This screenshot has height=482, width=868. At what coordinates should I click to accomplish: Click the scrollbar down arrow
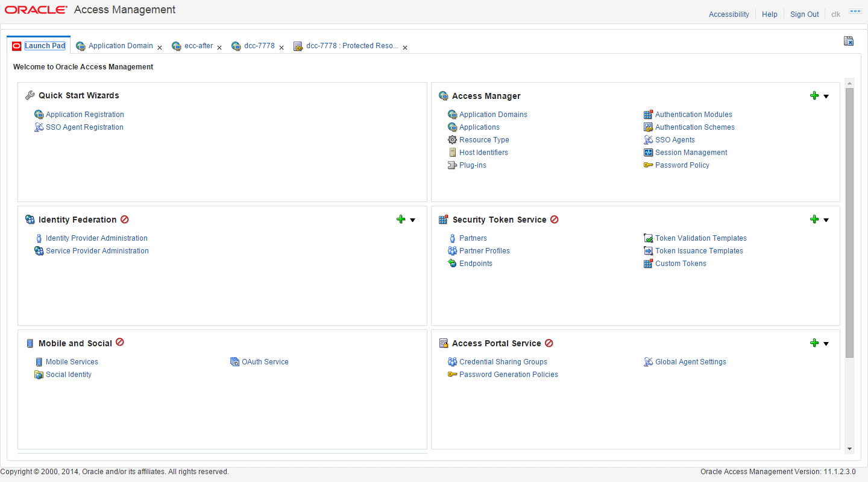coord(850,449)
